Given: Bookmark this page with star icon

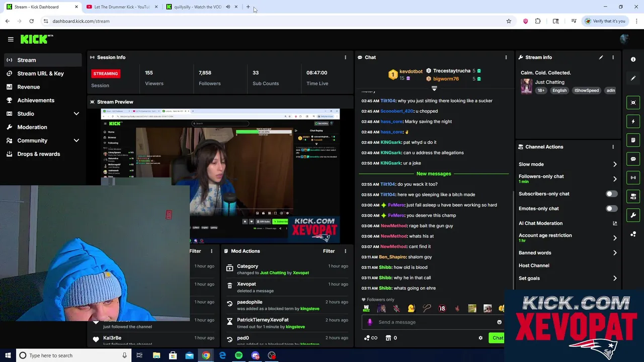Looking at the screenshot, I should (x=509, y=21).
